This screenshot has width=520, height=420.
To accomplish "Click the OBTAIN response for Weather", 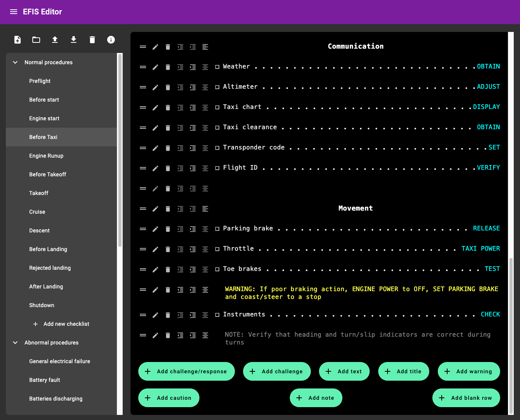I will 488,67.
